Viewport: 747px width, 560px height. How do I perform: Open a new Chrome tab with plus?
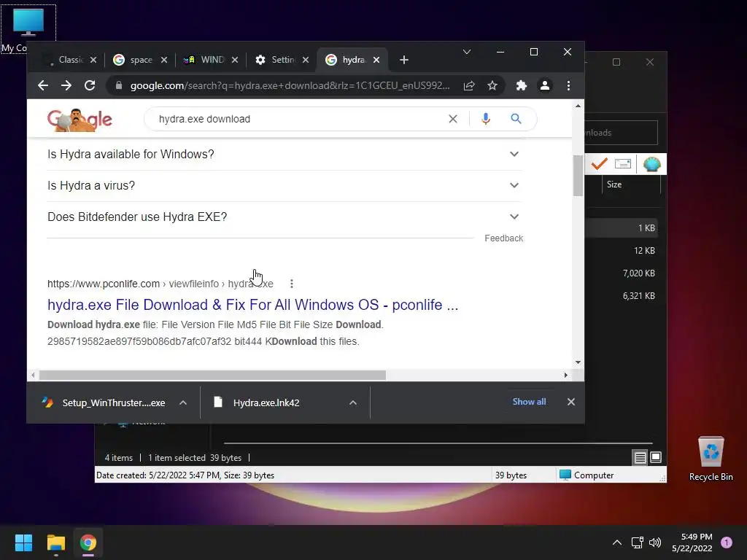404,60
